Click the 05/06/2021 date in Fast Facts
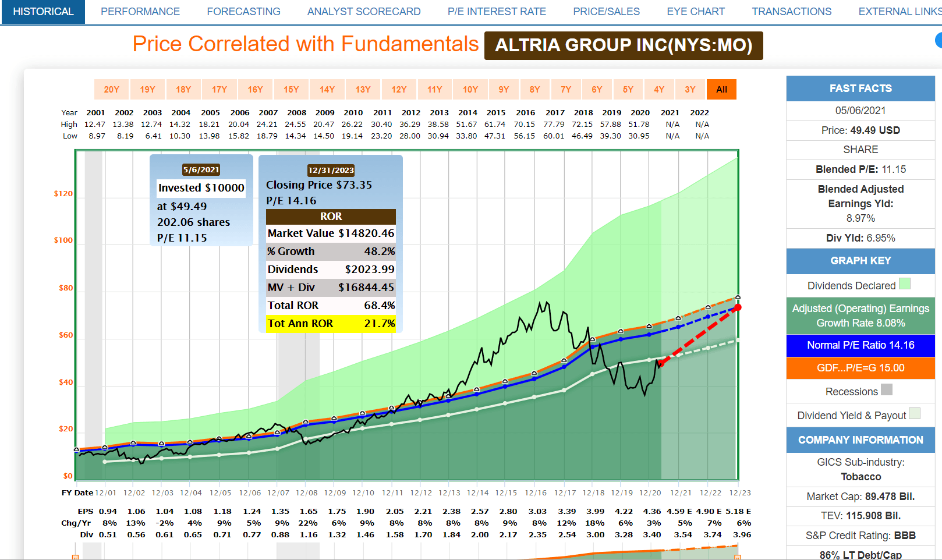Screen dimensions: 942x560 (860, 111)
